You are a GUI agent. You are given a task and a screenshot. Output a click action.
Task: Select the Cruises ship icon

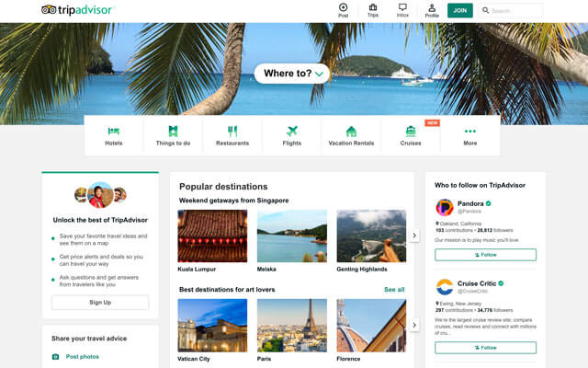point(411,132)
